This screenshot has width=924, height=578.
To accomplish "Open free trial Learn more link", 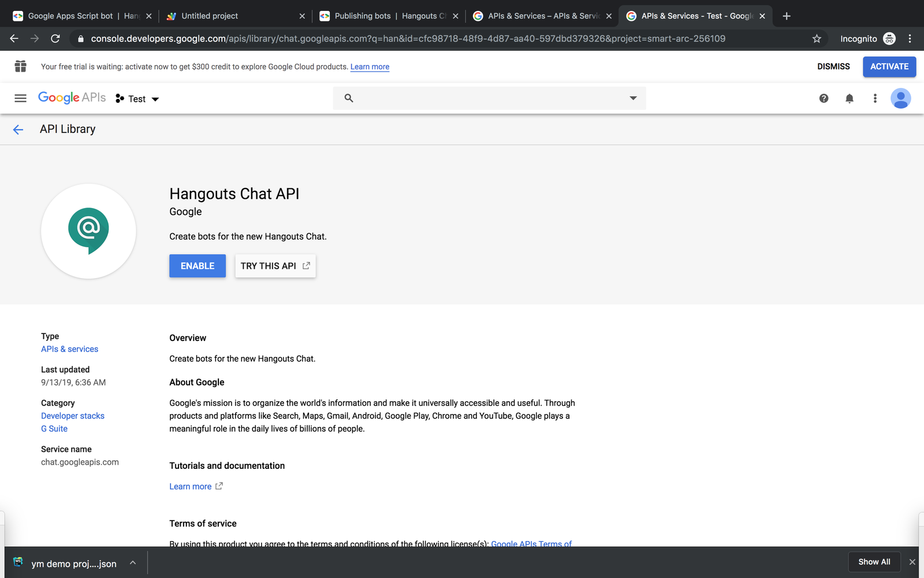I will pyautogui.click(x=370, y=67).
